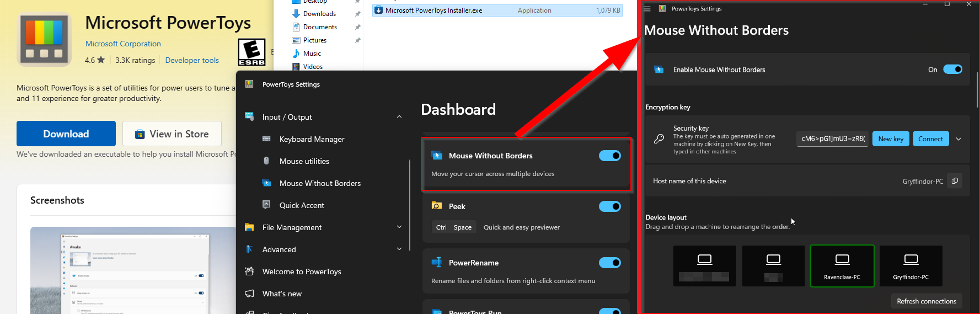Click the Quick Accent icon in sidebar
Image resolution: width=980 pixels, height=314 pixels.
(x=266, y=205)
